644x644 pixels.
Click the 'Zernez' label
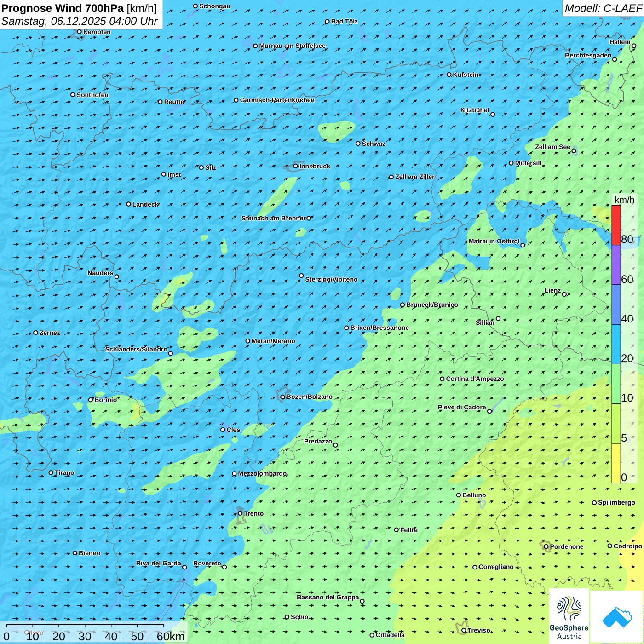(x=50, y=333)
